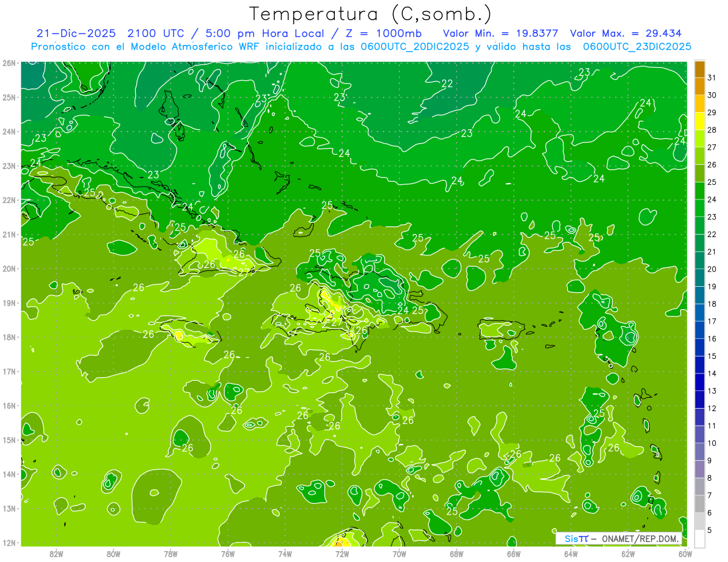Click the "68W" longitude axis label
Screen dimensions: 728x562
point(457,554)
